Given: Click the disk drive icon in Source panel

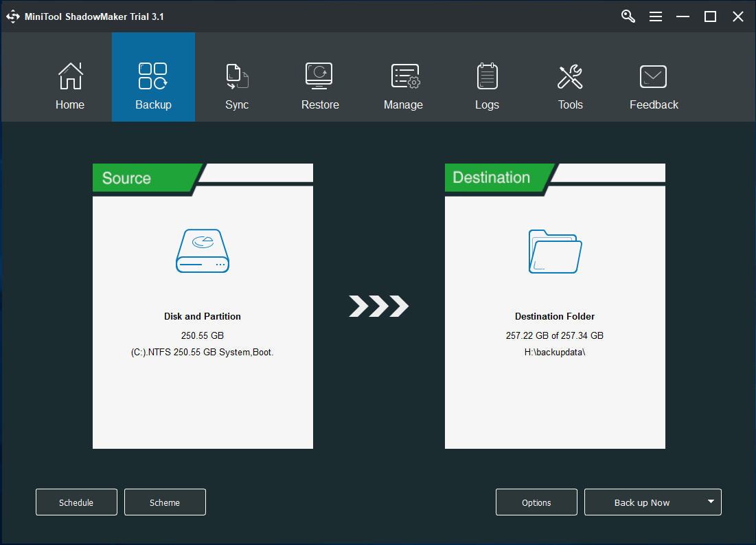Looking at the screenshot, I should pos(202,251).
